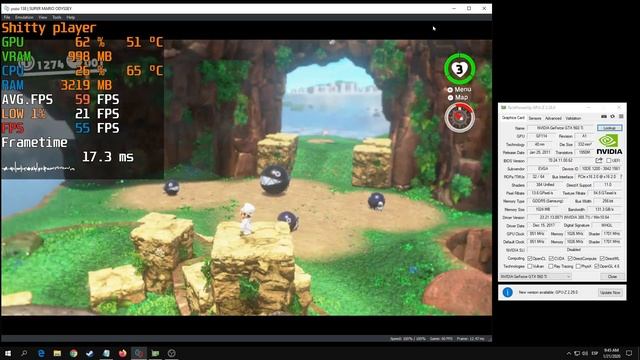Toggle the DirectCompute checkbox

[x=570, y=258]
